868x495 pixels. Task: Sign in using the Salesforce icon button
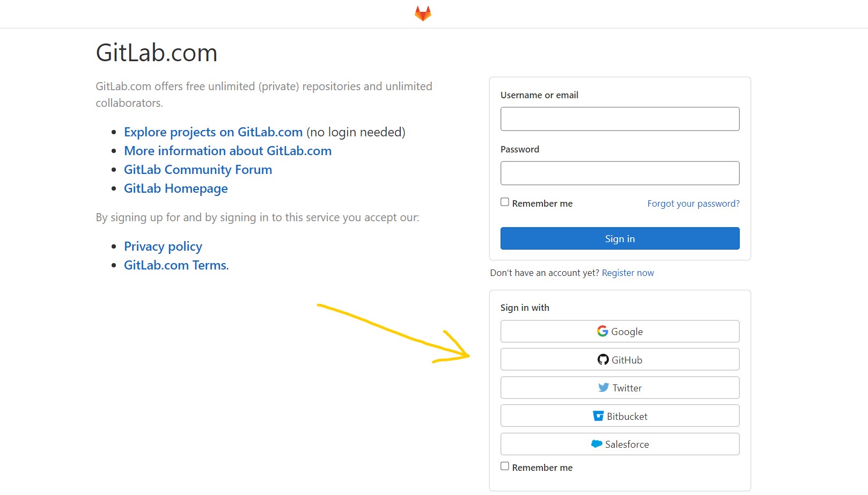(x=620, y=444)
